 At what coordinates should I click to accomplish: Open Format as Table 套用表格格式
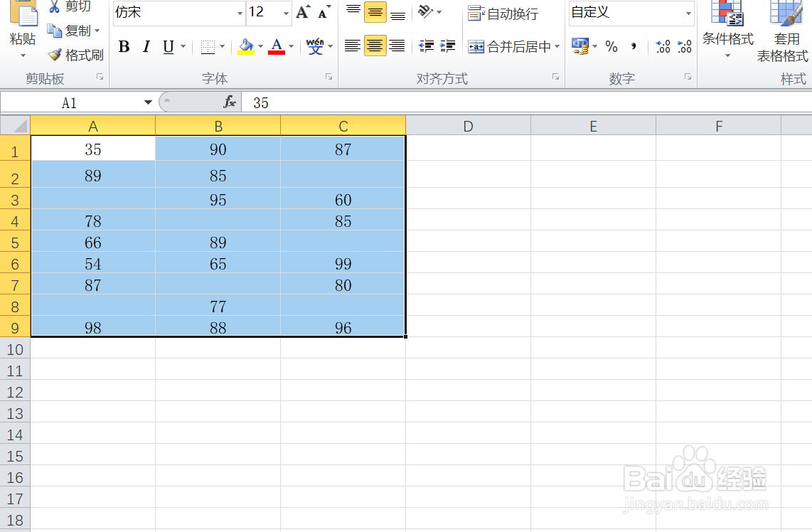click(783, 31)
